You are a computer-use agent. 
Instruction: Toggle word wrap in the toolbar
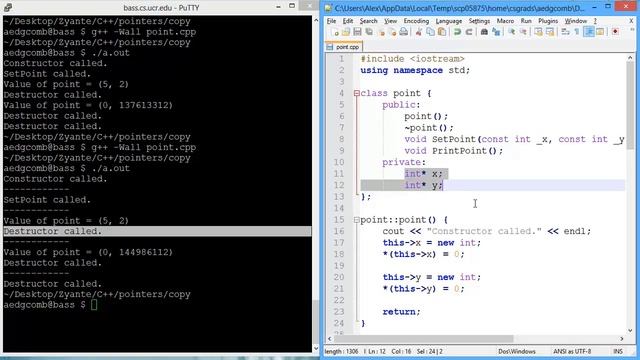tap(565, 32)
